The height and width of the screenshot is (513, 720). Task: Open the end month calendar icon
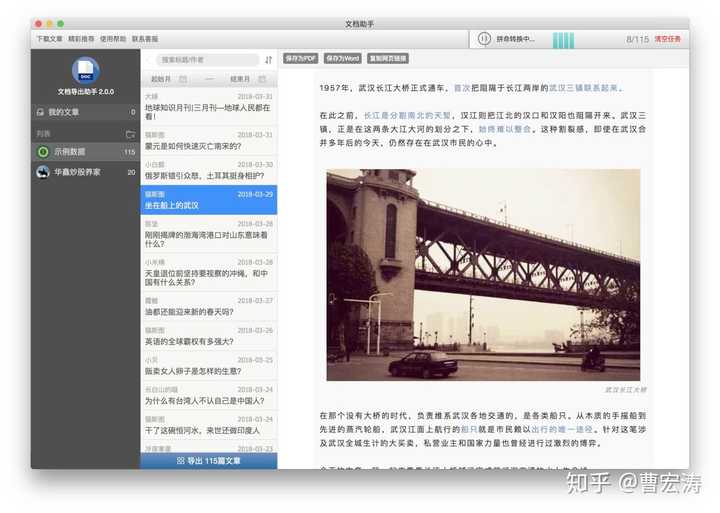pos(262,79)
